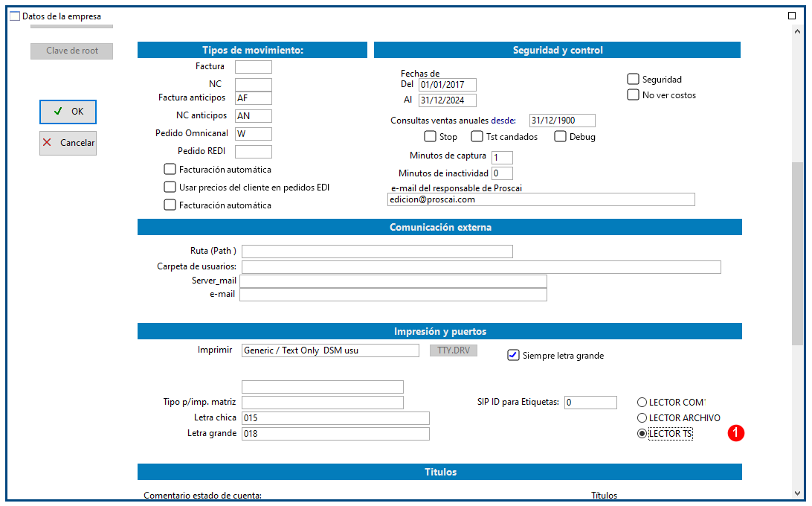Click the Al date field 31/12/2024
This screenshot has height=506, width=812.
448,100
